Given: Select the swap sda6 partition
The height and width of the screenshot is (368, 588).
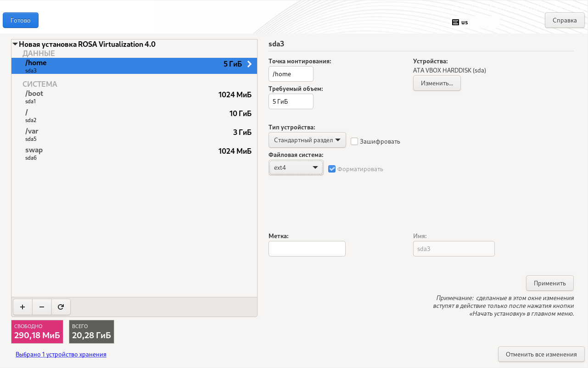Looking at the screenshot, I should 134,153.
